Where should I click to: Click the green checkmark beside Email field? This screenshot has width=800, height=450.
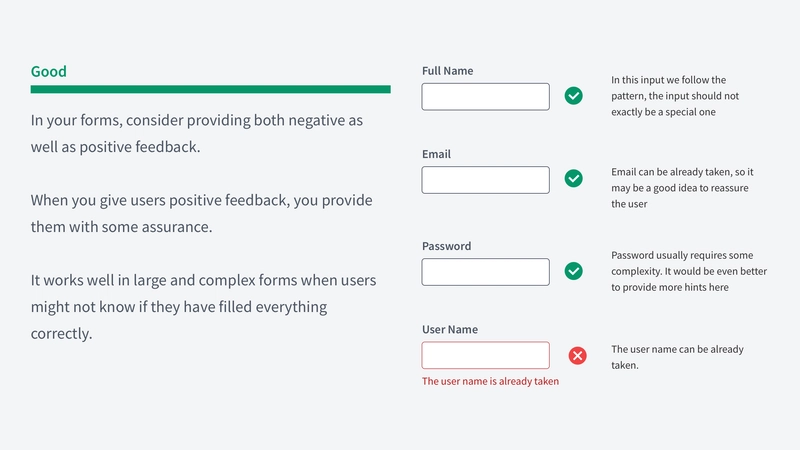[x=573, y=179]
